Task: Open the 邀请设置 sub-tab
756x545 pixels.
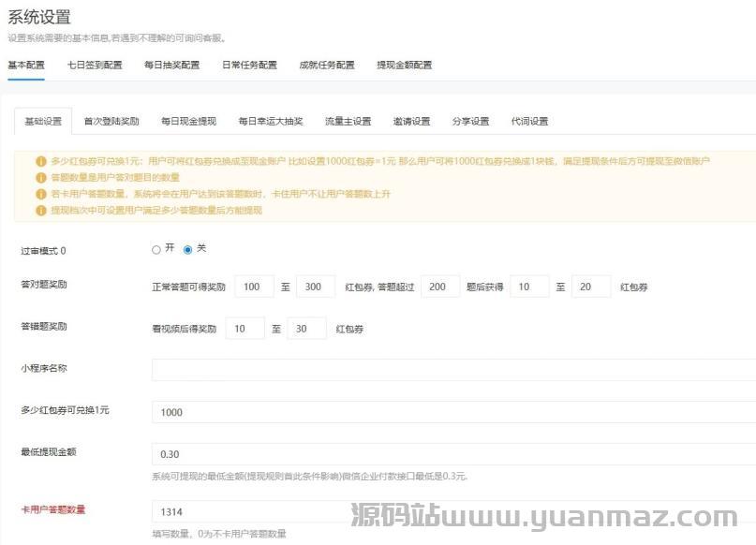Action: (412, 122)
